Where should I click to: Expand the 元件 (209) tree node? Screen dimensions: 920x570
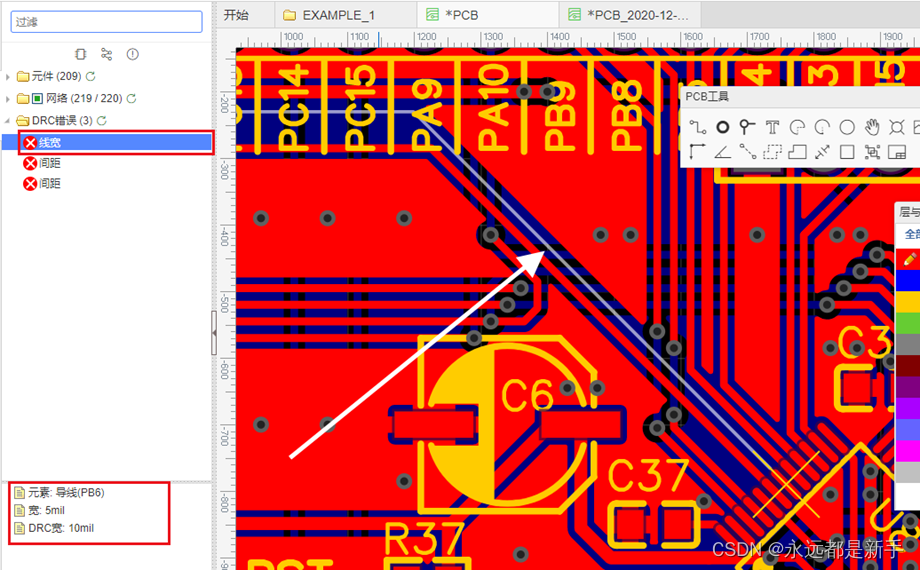click(x=8, y=76)
